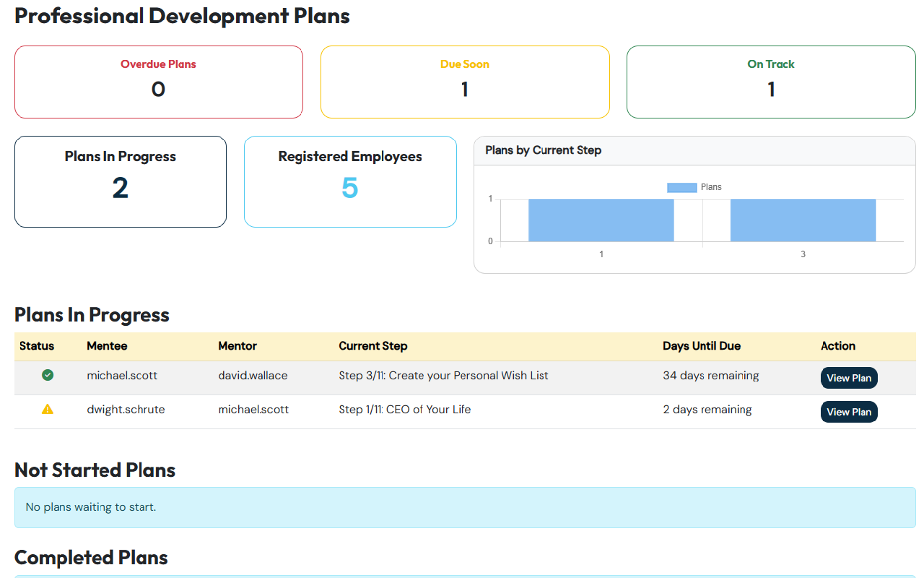
Task: Click the Mentor column header
Action: [237, 346]
